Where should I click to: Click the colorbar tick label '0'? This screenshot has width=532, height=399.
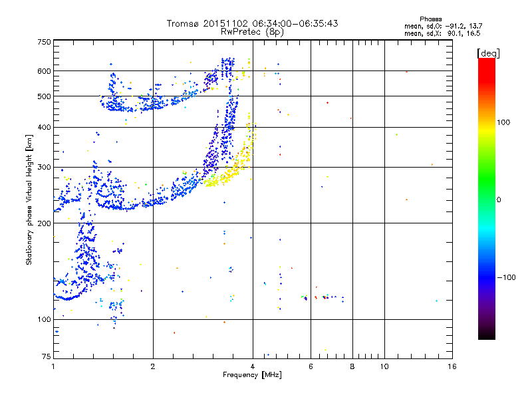pyautogui.click(x=499, y=200)
